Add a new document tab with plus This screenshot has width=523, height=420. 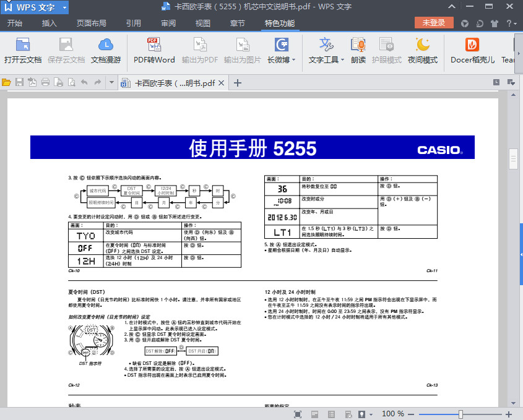click(x=238, y=83)
